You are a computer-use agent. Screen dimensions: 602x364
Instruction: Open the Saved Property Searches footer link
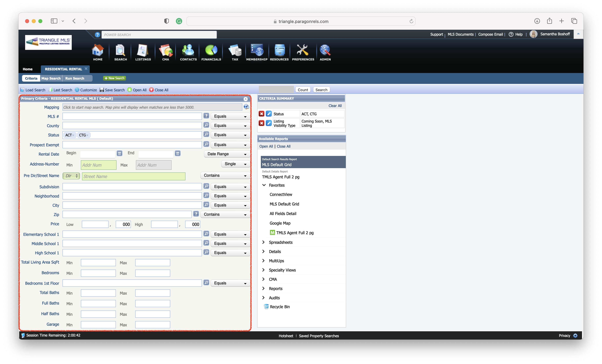tap(319, 336)
